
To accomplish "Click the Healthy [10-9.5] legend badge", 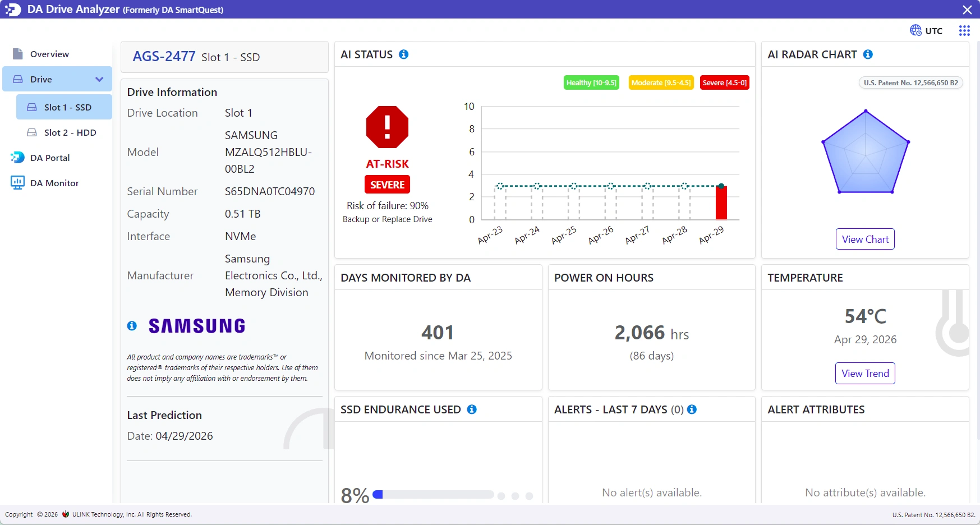I will click(591, 83).
